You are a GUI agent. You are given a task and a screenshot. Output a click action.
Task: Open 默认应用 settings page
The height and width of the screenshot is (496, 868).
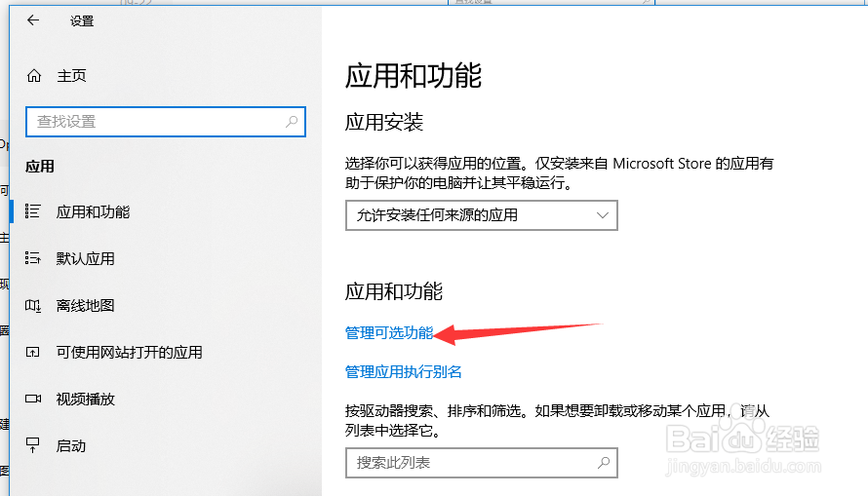85,259
